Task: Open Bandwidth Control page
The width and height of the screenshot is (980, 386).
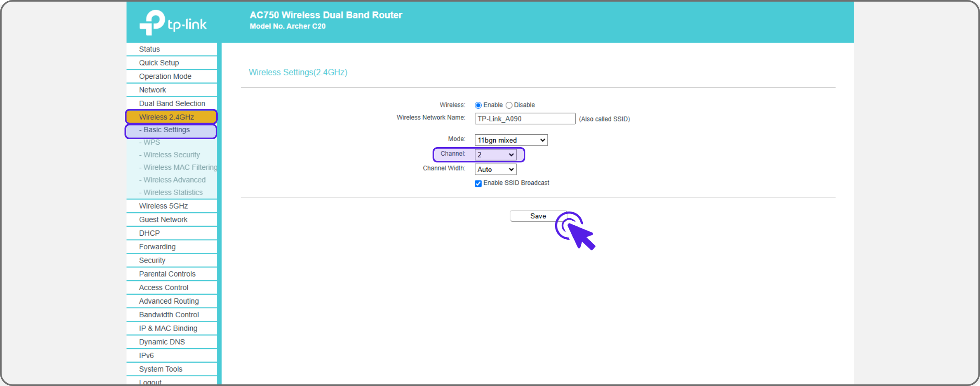Action: (x=169, y=315)
